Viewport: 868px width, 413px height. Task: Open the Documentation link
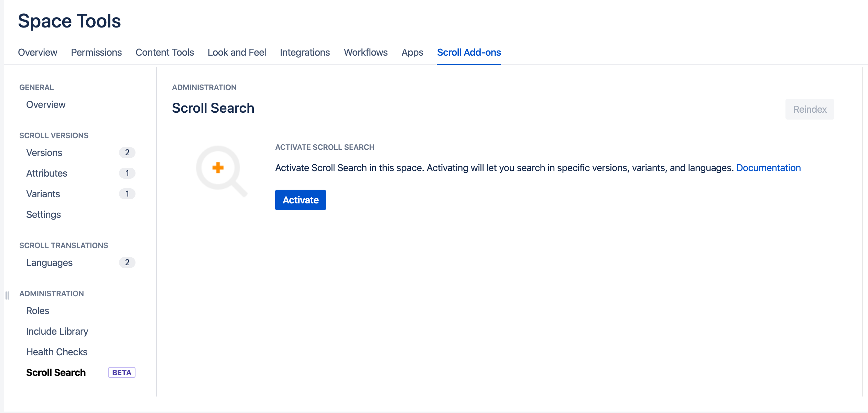click(x=768, y=168)
